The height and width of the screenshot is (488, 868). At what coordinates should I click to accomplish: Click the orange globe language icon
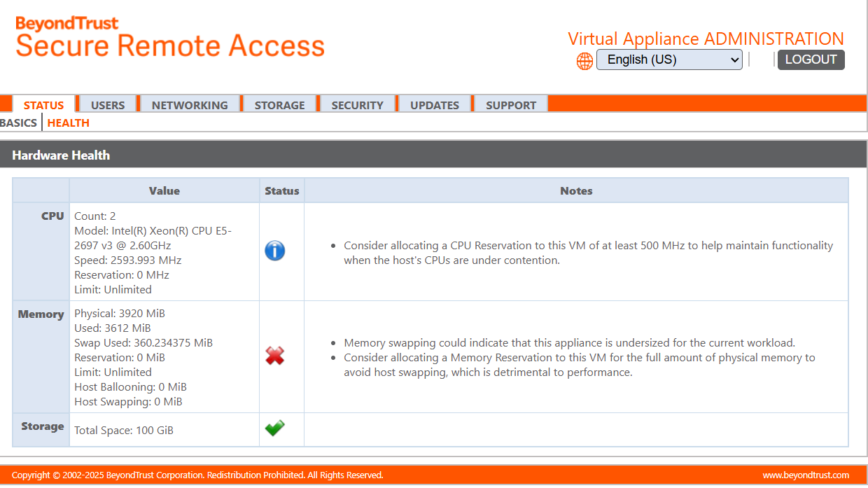[x=584, y=61]
